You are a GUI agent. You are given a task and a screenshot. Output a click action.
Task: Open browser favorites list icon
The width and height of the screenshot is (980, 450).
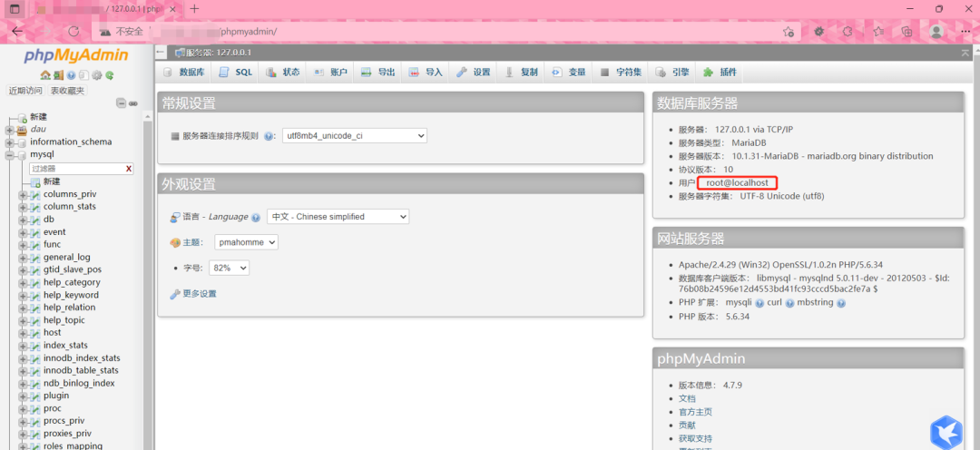click(878, 31)
